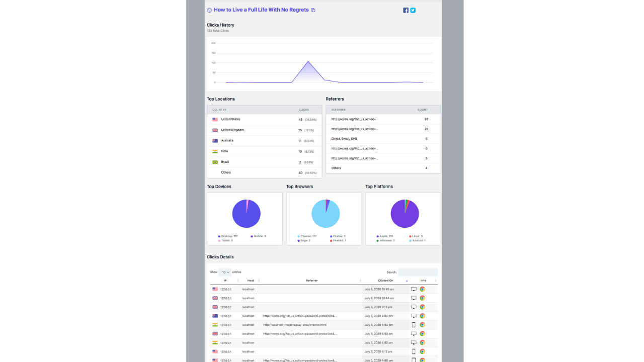The height and width of the screenshot is (362, 644).
Task: Click the globe icon beside the link title
Action: pos(209,10)
